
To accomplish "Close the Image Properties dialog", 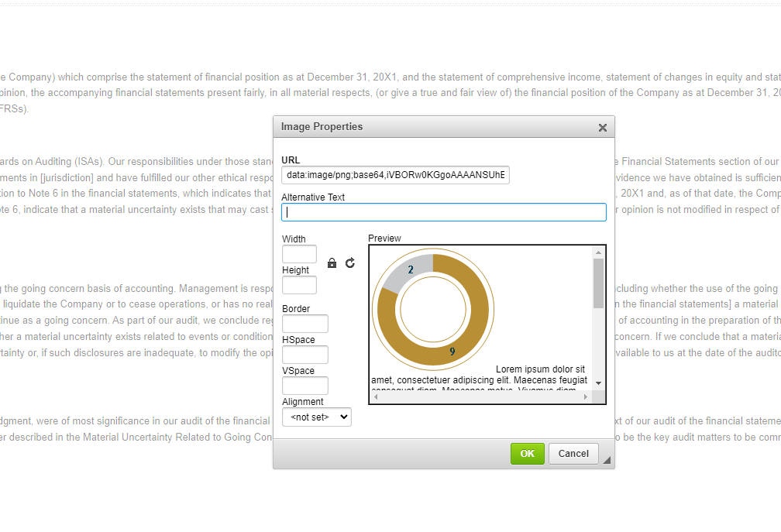I will 602,128.
